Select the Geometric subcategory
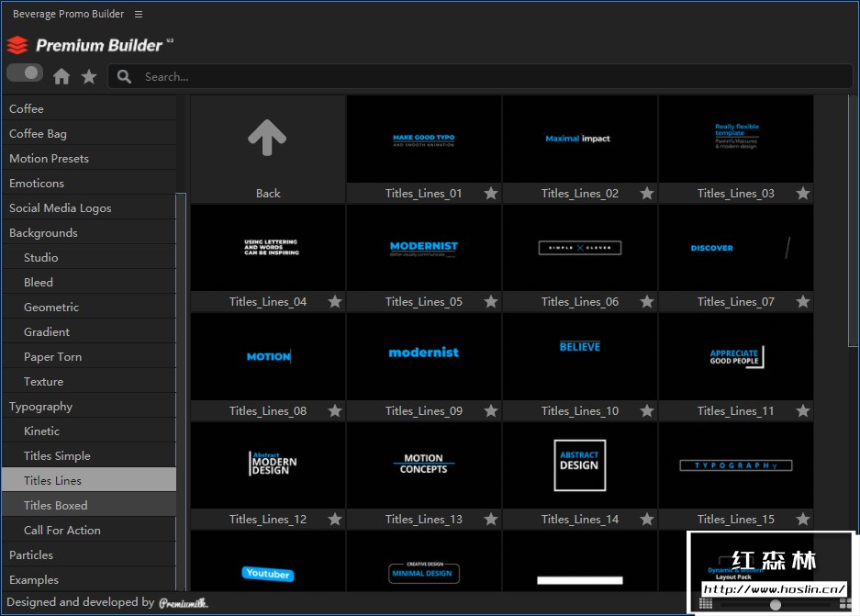Image resolution: width=860 pixels, height=616 pixels. point(89,307)
